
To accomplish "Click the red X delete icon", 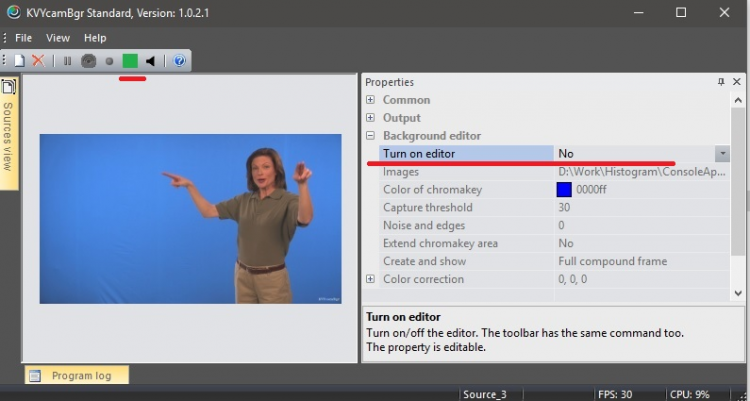I will pos(38,61).
